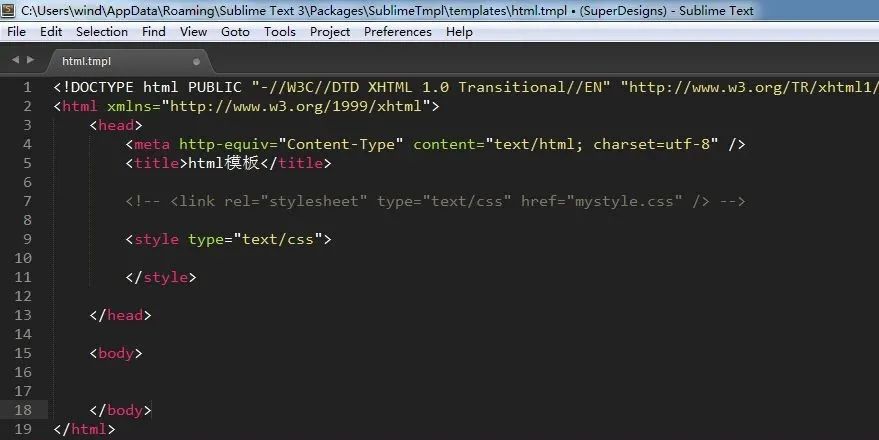Click the opening style tag
Viewport: 879px width, 440px height.
pyautogui.click(x=229, y=239)
